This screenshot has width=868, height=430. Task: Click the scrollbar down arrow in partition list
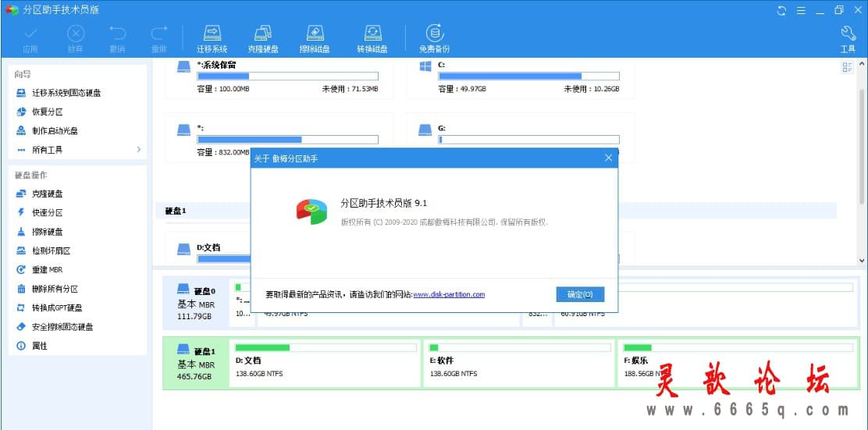coord(861,260)
